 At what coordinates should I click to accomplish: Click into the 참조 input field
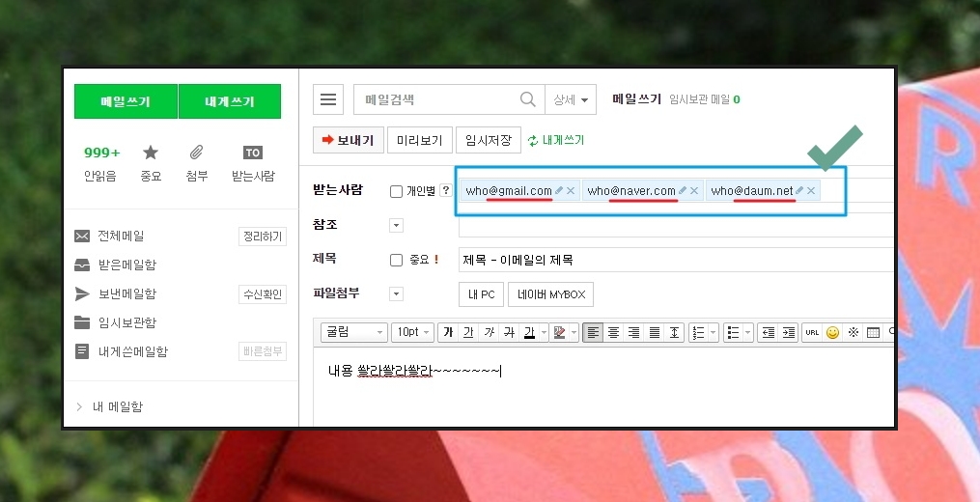(x=676, y=225)
